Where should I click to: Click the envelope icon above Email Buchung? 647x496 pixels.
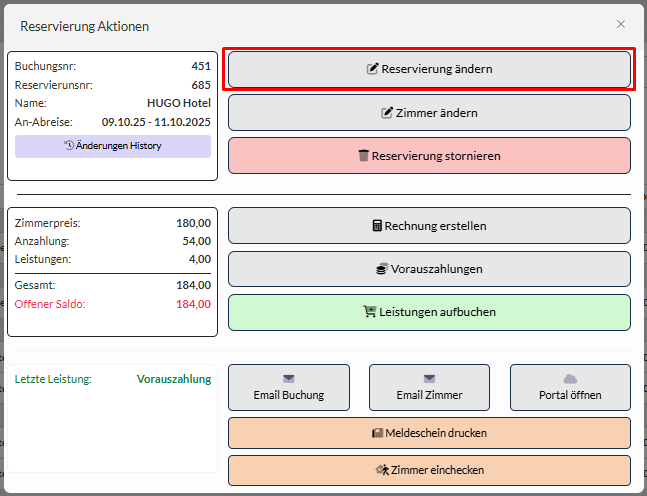tap(289, 379)
